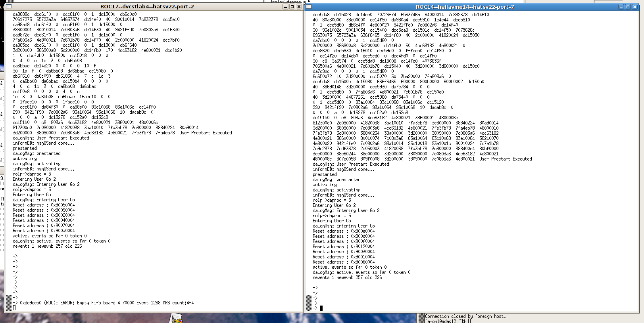Image resolution: width=644 pixels, height=323 pixels.
Task: Click the cursor box below ROC17's error line
Action: [x=14, y=308]
